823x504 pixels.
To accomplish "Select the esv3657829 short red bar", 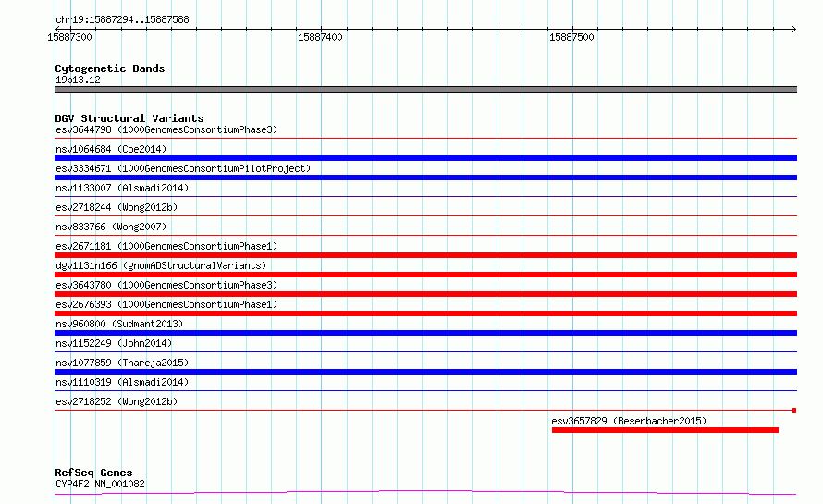I will tap(665, 430).
